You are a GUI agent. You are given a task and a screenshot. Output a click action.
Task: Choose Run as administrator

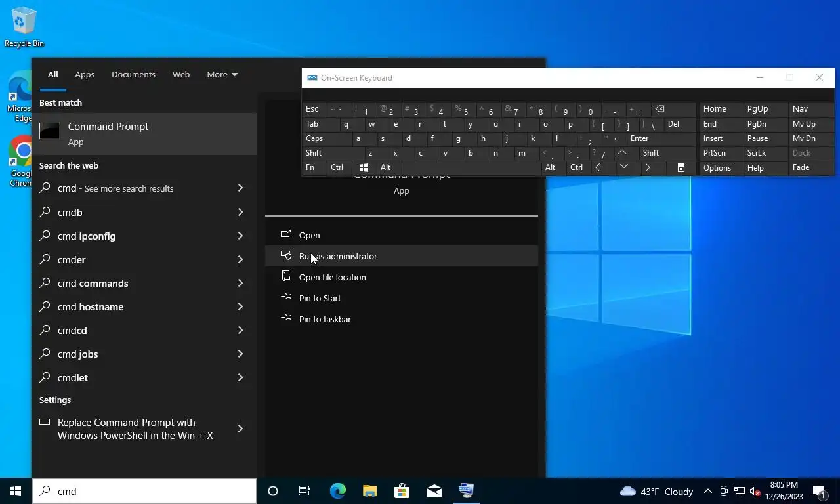[x=402, y=256]
